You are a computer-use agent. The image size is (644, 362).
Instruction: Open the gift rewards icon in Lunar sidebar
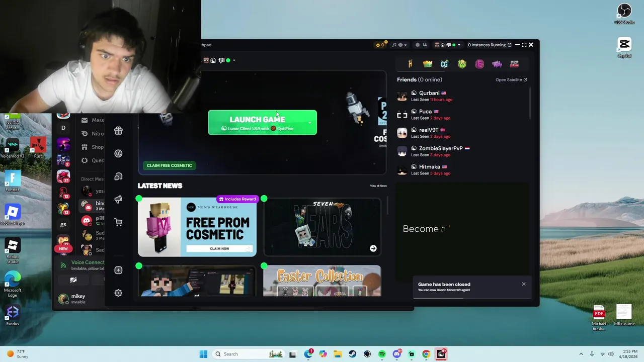click(x=118, y=131)
